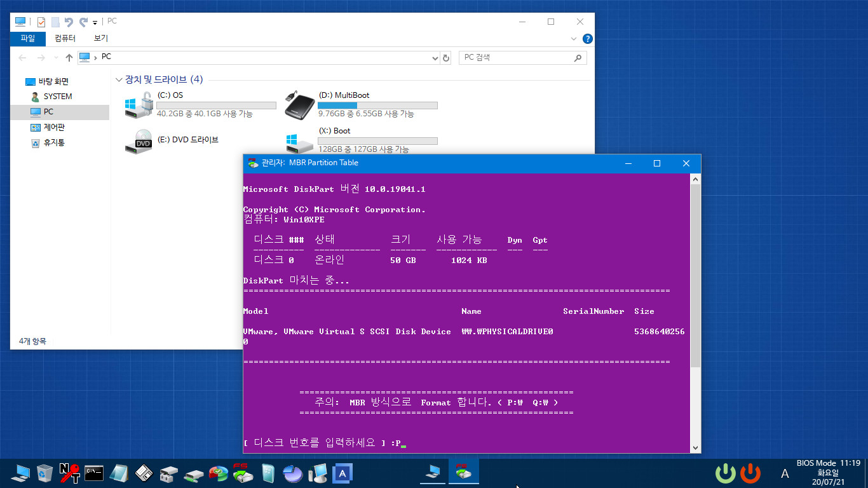
Task: Open the 보기 ribbon tab
Action: [x=101, y=38]
